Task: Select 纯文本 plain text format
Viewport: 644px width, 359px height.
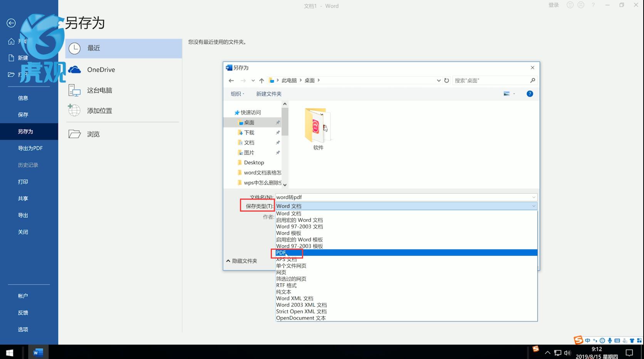Action: (x=406, y=292)
